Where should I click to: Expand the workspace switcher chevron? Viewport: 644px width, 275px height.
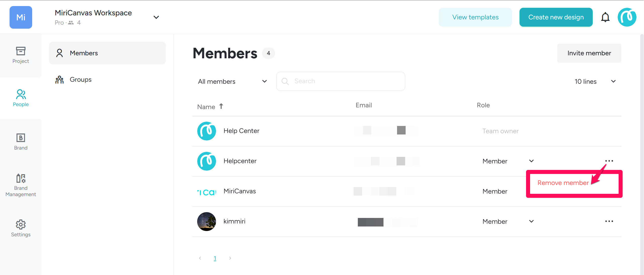(156, 17)
